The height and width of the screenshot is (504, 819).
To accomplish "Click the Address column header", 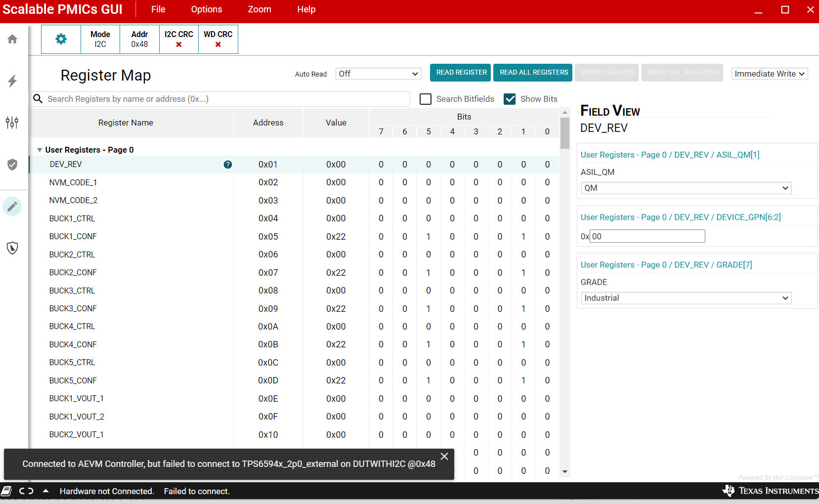I will point(268,123).
